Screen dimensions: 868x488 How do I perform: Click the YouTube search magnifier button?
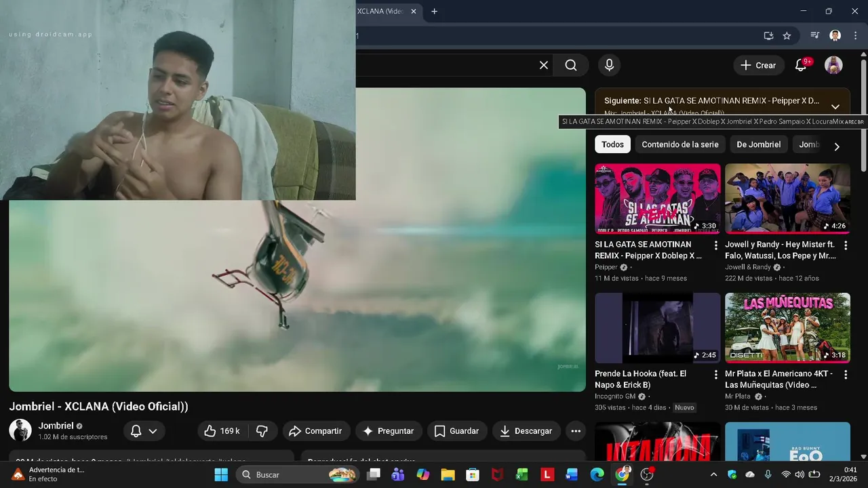coord(571,65)
